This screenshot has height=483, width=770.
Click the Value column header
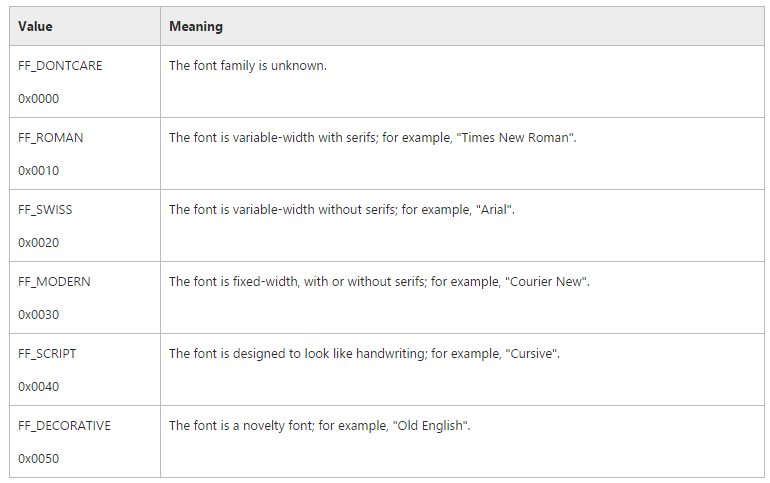pyautogui.click(x=35, y=26)
